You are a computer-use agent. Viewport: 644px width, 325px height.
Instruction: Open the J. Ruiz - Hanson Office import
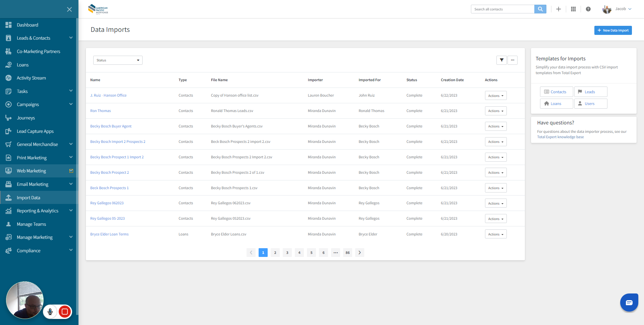(x=108, y=95)
